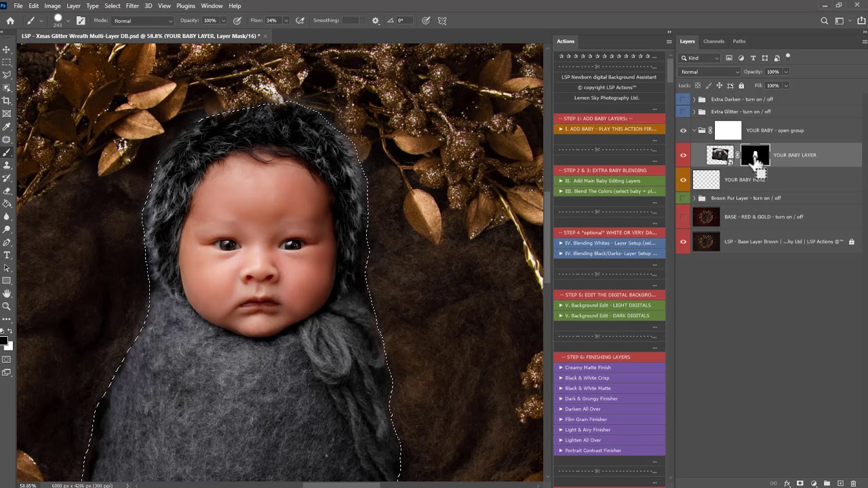Viewport: 868px width, 488px height.
Task: Open the layer Opacity slider dropdown
Action: coord(786,72)
